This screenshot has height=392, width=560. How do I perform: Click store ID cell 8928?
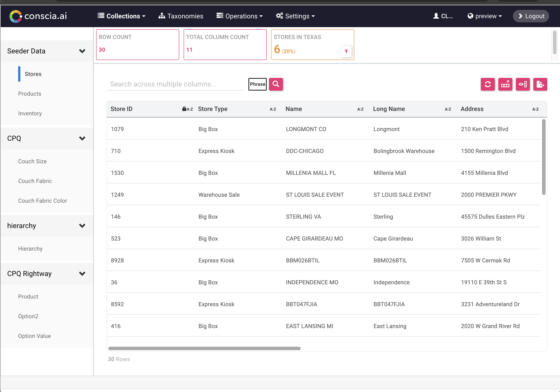pyautogui.click(x=117, y=260)
